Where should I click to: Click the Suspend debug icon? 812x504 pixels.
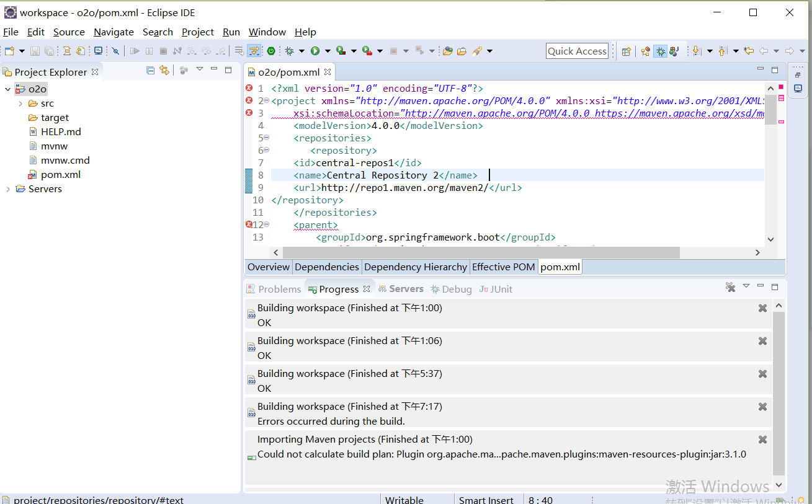click(x=149, y=51)
